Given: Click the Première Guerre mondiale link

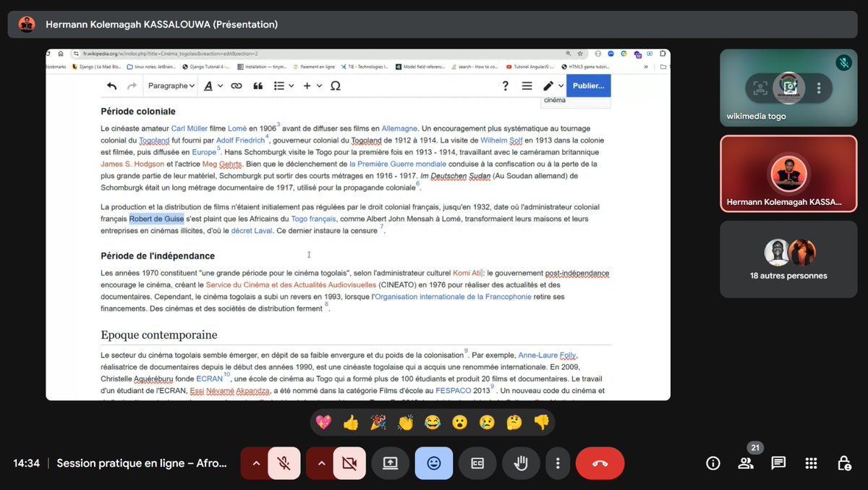Looking at the screenshot, I should point(398,164).
